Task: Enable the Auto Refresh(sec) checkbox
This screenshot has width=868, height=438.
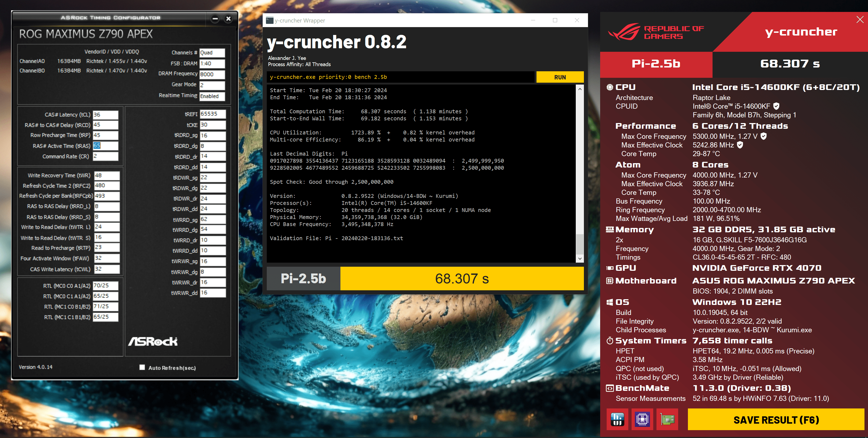Action: pos(142,367)
